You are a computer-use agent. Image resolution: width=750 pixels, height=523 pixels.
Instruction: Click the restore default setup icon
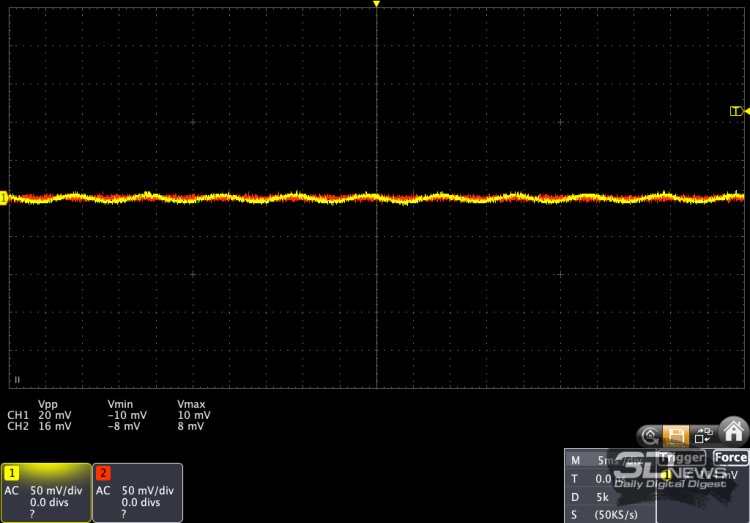coord(650,436)
